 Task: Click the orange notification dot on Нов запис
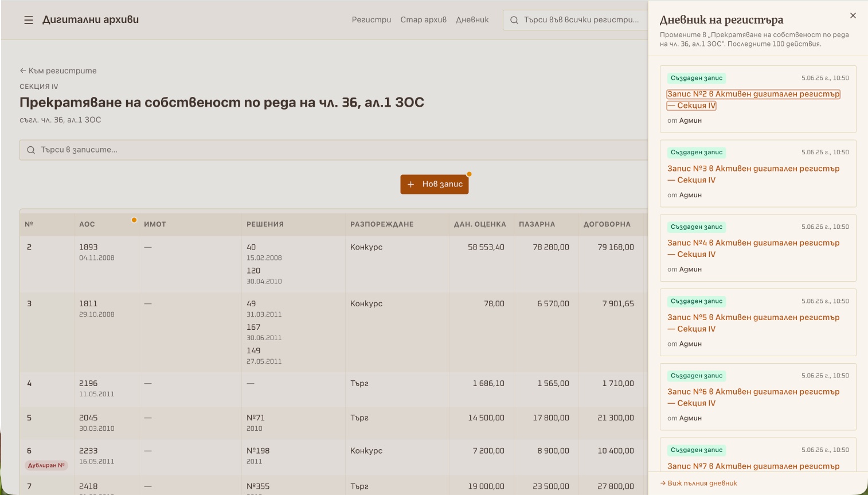(x=469, y=174)
